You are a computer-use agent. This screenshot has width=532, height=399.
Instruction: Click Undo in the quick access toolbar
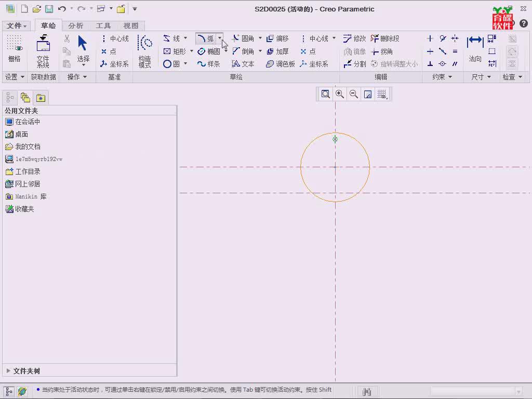click(x=62, y=9)
